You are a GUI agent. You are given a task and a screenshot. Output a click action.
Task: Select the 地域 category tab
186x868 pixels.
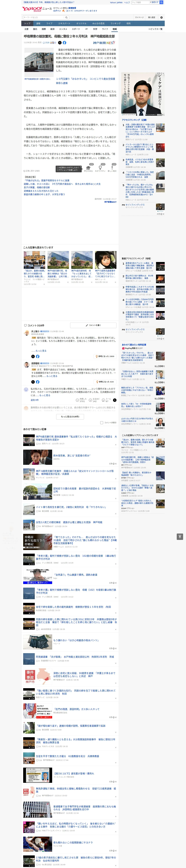pyautogui.click(x=114, y=29)
